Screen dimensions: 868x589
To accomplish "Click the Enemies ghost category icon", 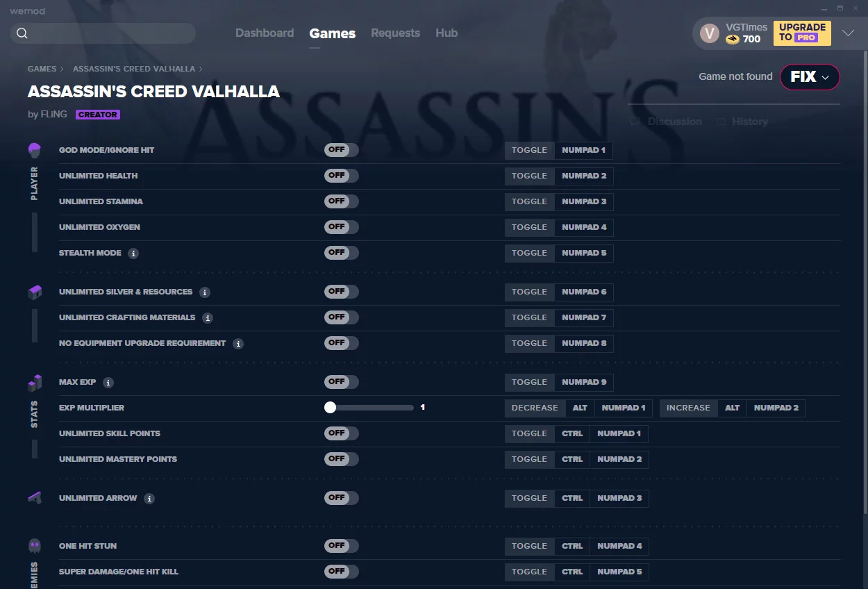I will [35, 546].
